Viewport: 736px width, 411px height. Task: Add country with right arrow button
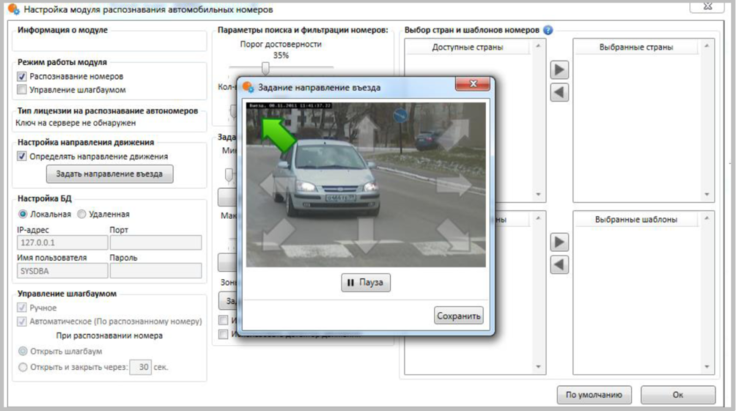[x=559, y=70]
